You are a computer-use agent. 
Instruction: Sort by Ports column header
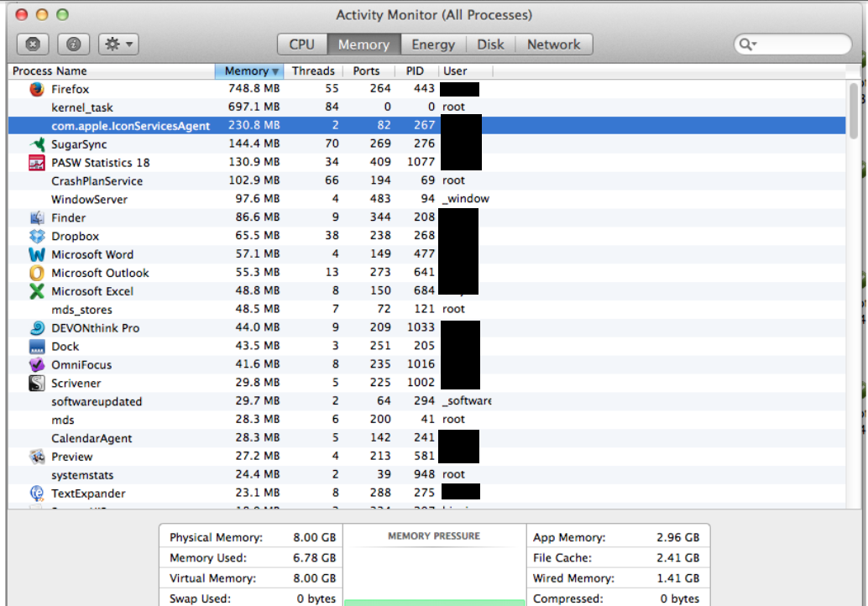tap(367, 71)
